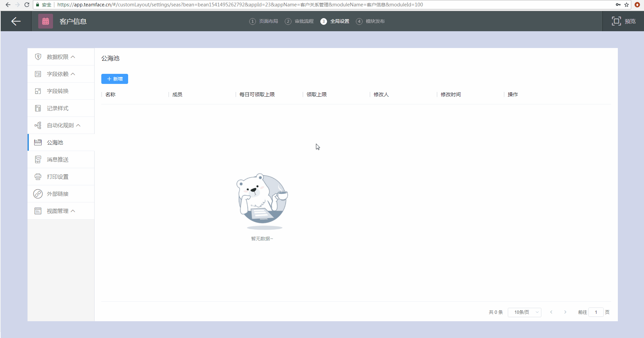Image resolution: width=644 pixels, height=338 pixels.
Task: Go to step 1 页面布局
Action: [264, 21]
